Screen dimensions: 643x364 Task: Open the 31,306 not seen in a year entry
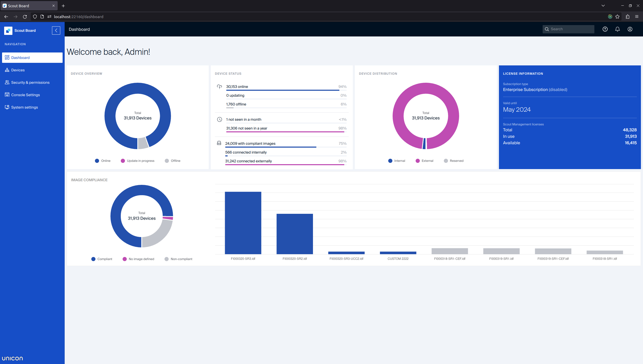[246, 128]
